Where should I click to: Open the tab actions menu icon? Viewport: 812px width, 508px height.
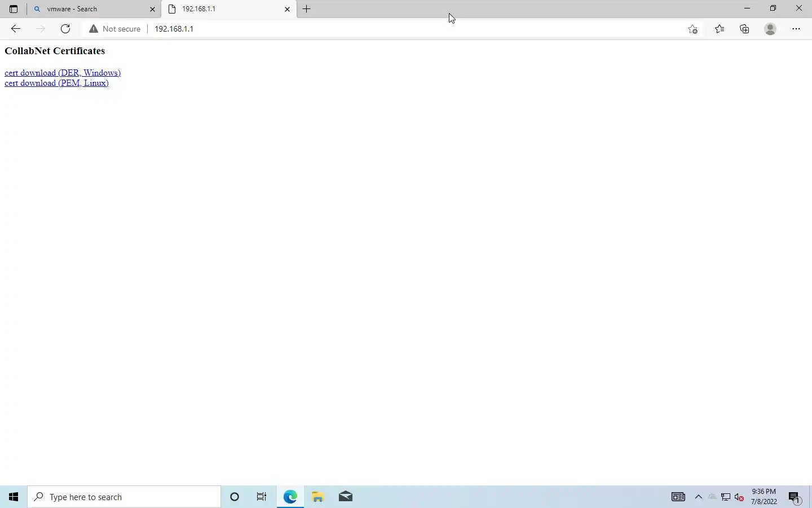tap(14, 9)
